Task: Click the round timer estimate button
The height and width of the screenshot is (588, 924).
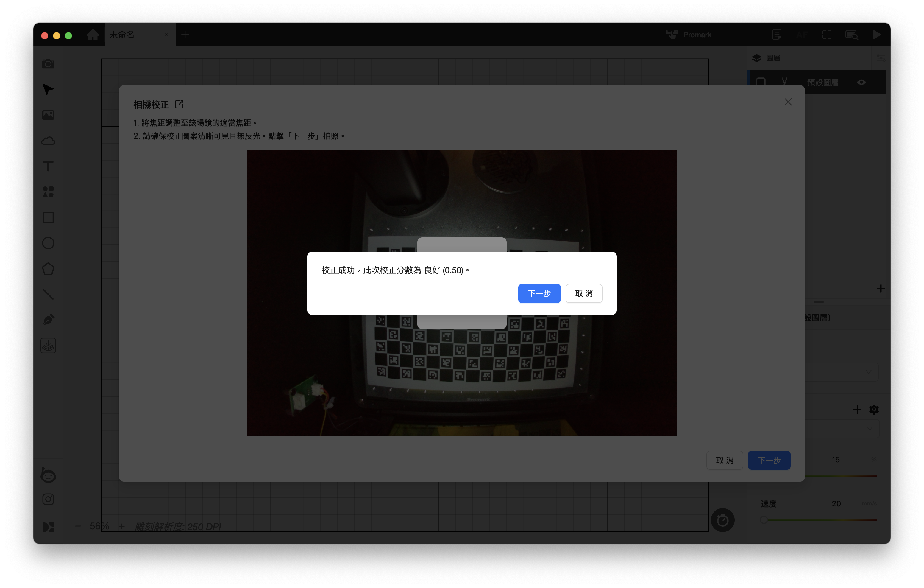Action: click(722, 520)
